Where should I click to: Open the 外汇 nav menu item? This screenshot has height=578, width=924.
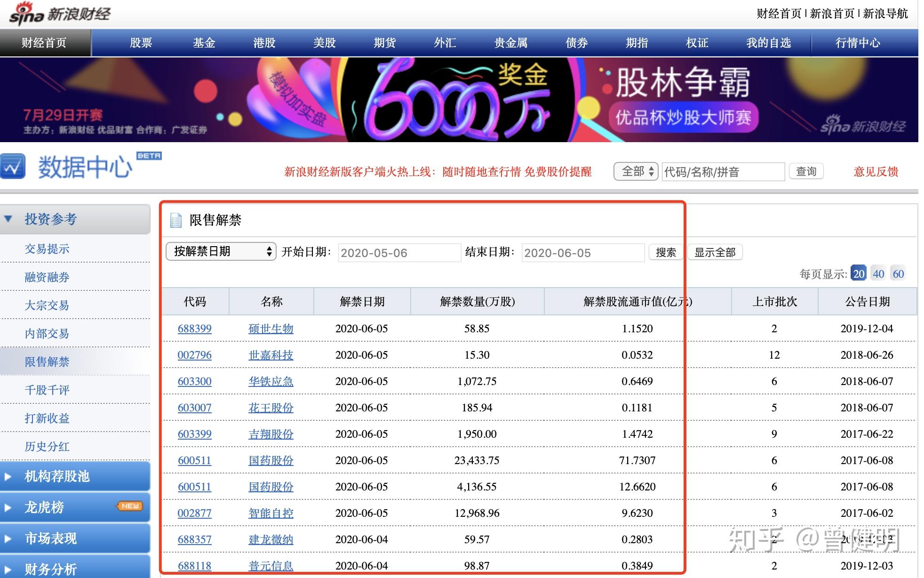(x=445, y=43)
